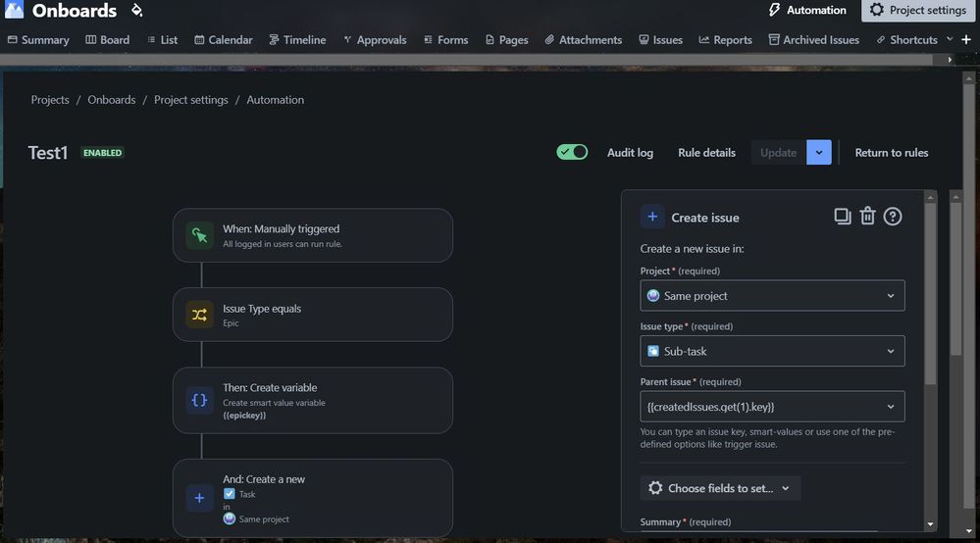Click the Automation breadcrumb link
980x543 pixels.
[275, 100]
